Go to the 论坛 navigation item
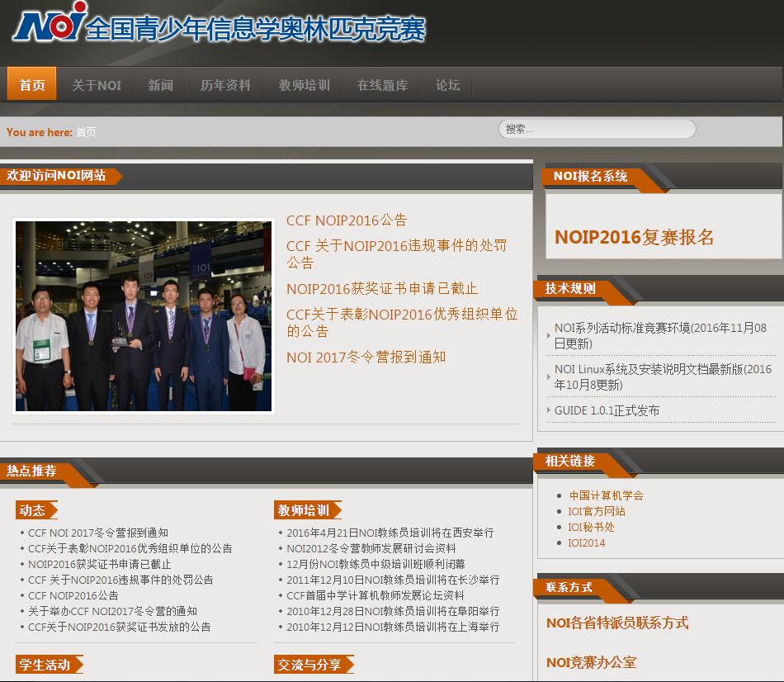The width and height of the screenshot is (784, 682). pos(447,85)
